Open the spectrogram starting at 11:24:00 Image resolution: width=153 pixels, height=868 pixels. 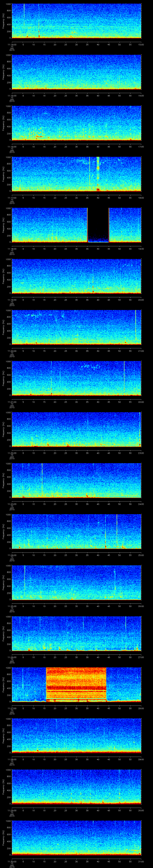pos(76,531)
